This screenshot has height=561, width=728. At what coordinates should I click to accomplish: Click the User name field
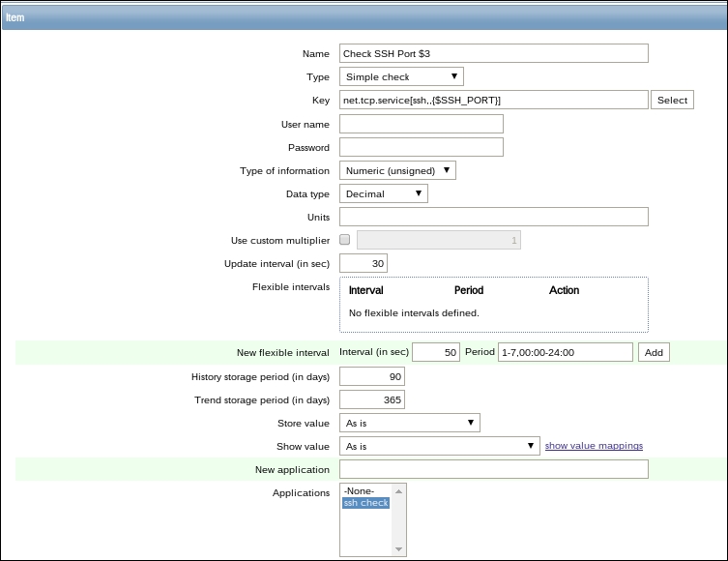[422, 124]
